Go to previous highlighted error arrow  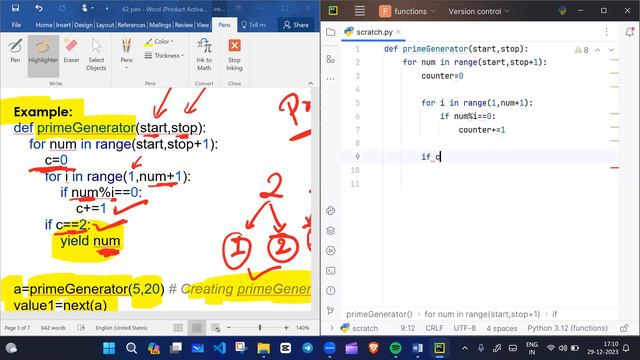coord(598,50)
